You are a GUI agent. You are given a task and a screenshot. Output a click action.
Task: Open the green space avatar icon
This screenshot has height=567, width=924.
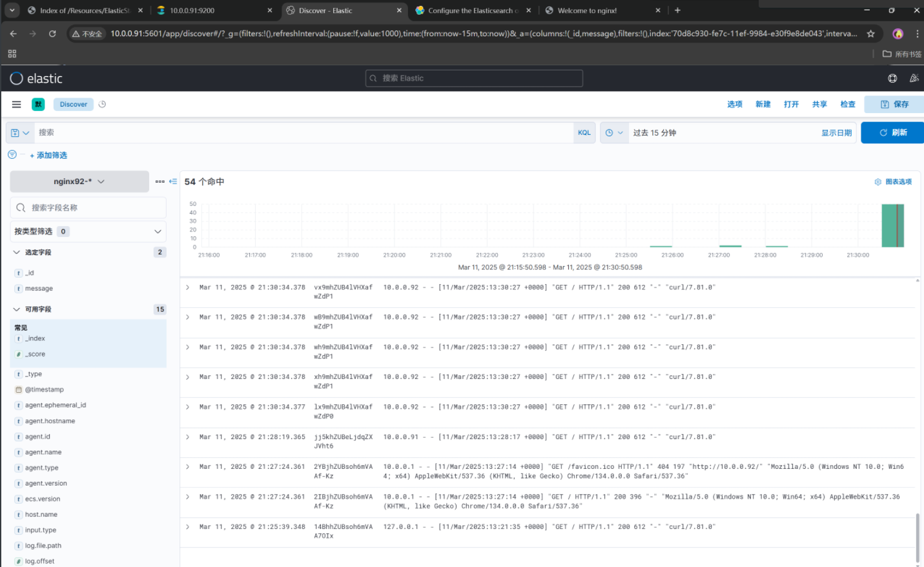click(39, 104)
